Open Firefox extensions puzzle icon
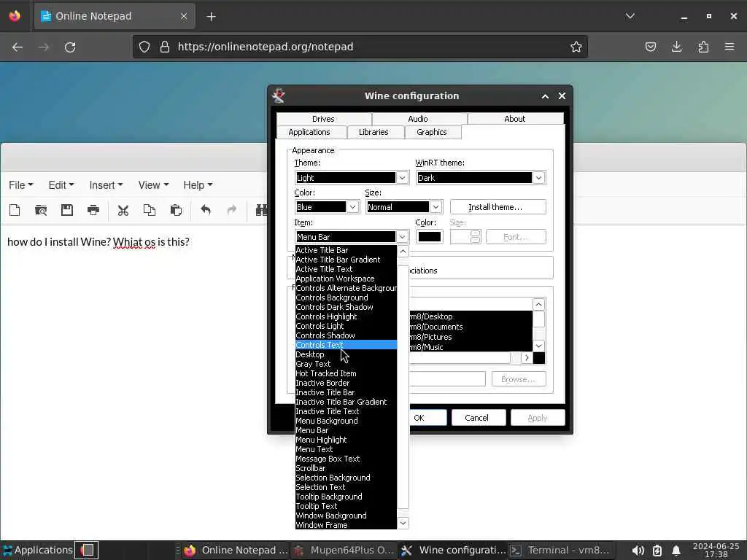Screen dimensions: 747x560 (703, 47)
